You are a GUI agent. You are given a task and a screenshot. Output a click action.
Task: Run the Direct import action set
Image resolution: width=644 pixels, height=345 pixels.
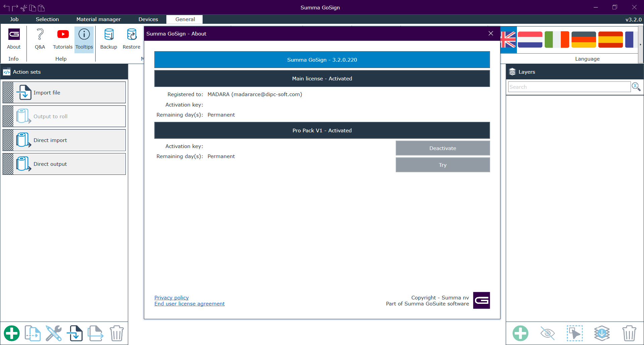pos(64,140)
